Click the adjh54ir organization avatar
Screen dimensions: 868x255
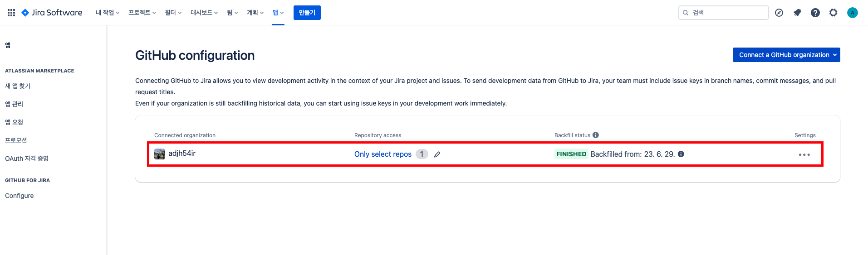(160, 154)
